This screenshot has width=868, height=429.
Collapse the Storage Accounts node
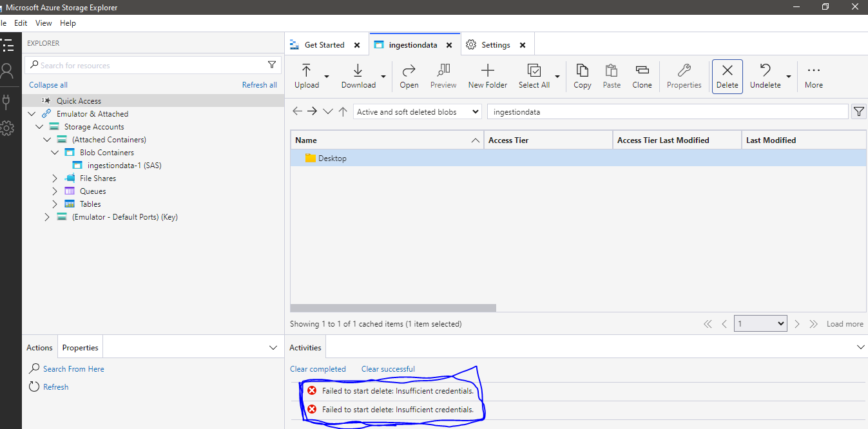(x=40, y=126)
